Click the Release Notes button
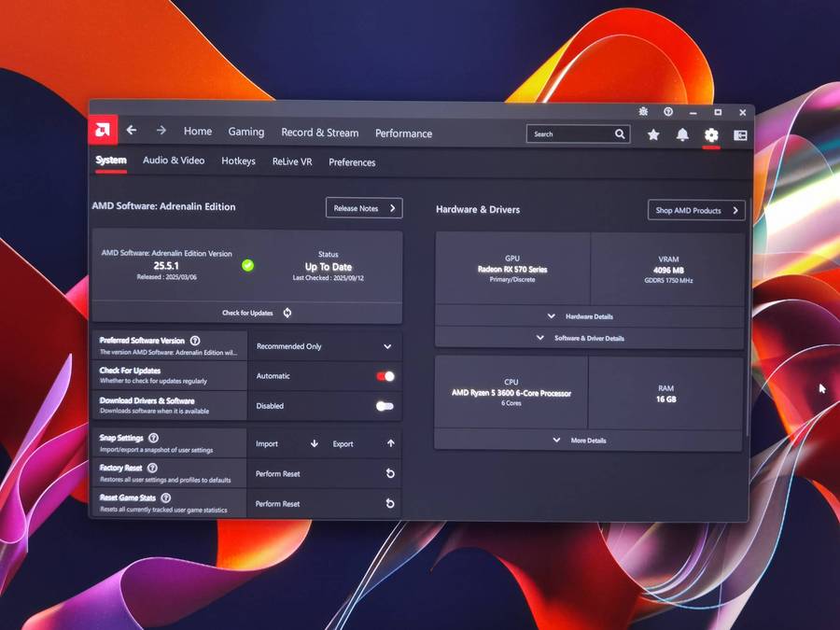The height and width of the screenshot is (630, 840). (x=364, y=208)
